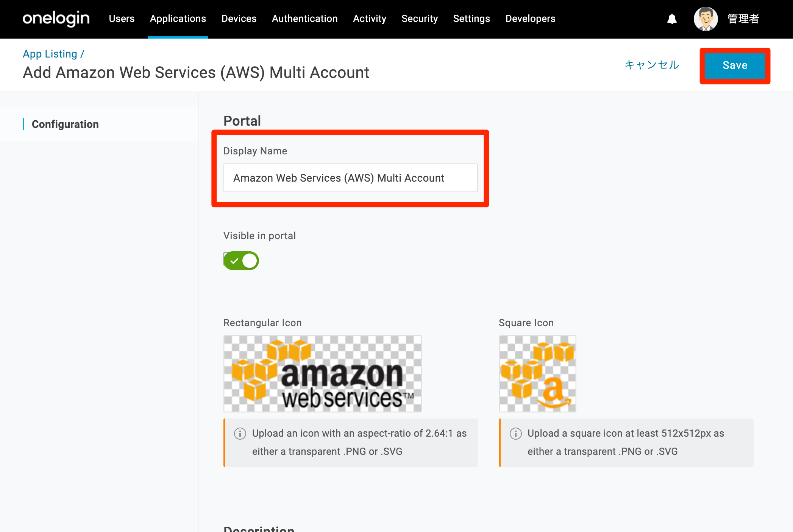Open the Applications menu
Image resolution: width=793 pixels, height=532 pixels.
pos(178,19)
